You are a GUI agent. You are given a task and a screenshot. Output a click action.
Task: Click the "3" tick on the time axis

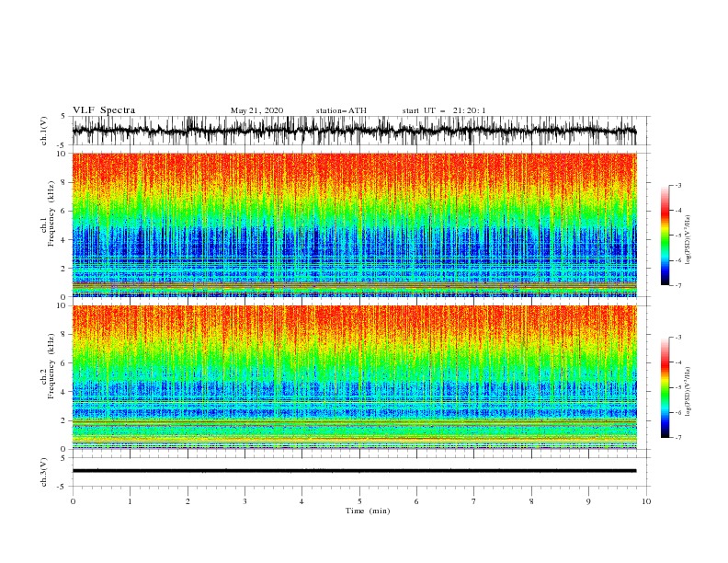tap(245, 501)
